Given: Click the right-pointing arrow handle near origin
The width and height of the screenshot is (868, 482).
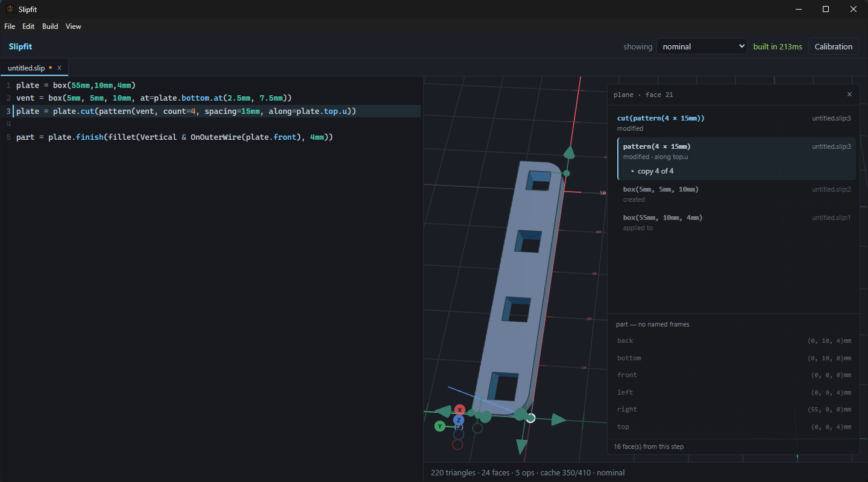Looking at the screenshot, I should [559, 419].
